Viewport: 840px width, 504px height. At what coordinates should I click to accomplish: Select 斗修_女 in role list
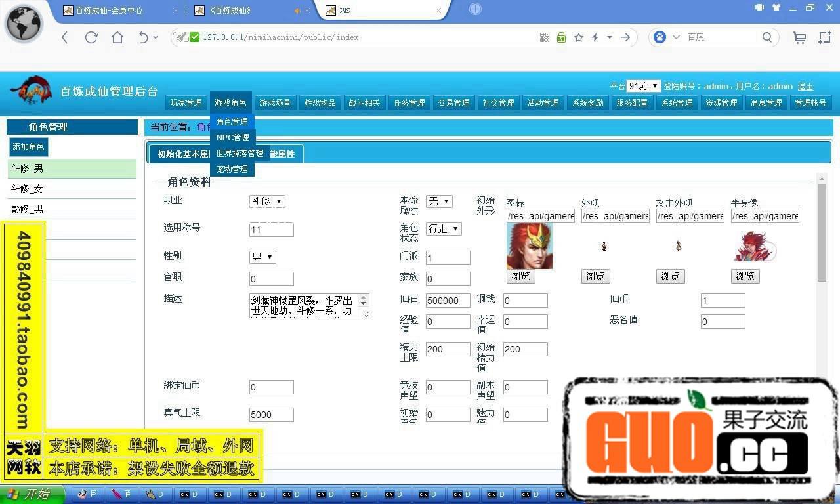coord(72,188)
